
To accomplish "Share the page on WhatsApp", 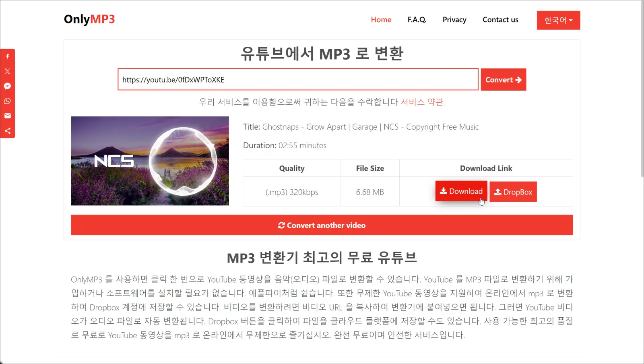I will (x=7, y=101).
